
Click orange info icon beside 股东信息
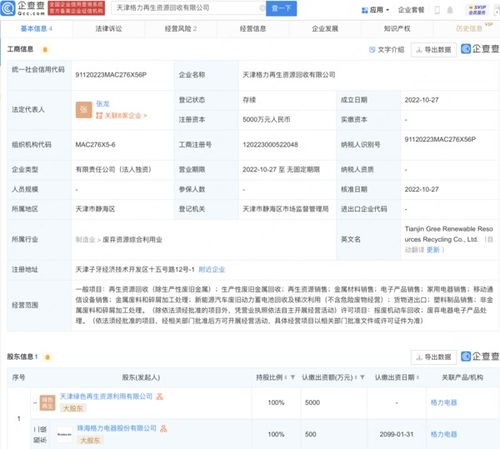click(x=47, y=357)
